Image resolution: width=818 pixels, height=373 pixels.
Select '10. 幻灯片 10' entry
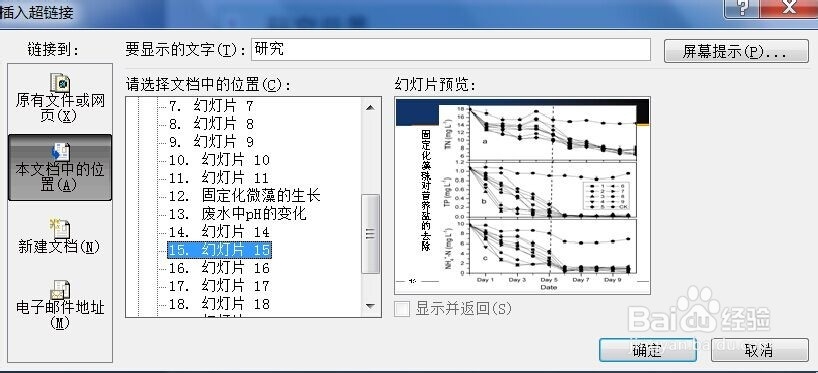point(219,160)
